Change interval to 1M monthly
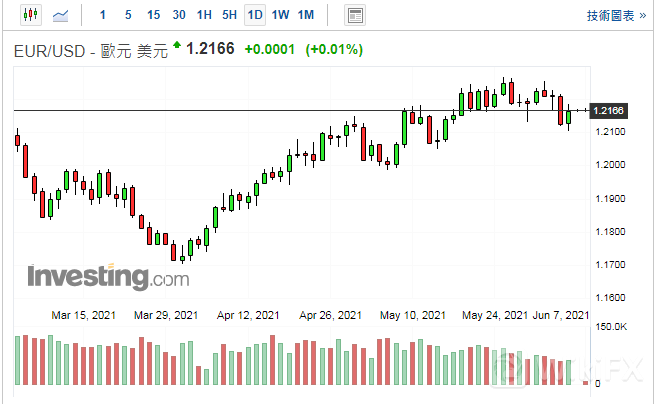This screenshot has width=654, height=404. pyautogui.click(x=306, y=15)
